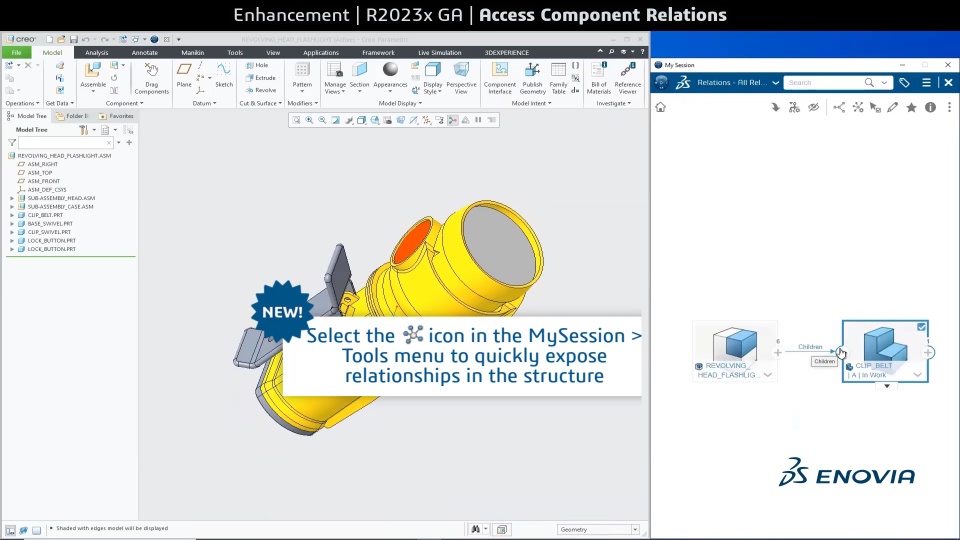Open the three-dot more menu in My Session

950,107
